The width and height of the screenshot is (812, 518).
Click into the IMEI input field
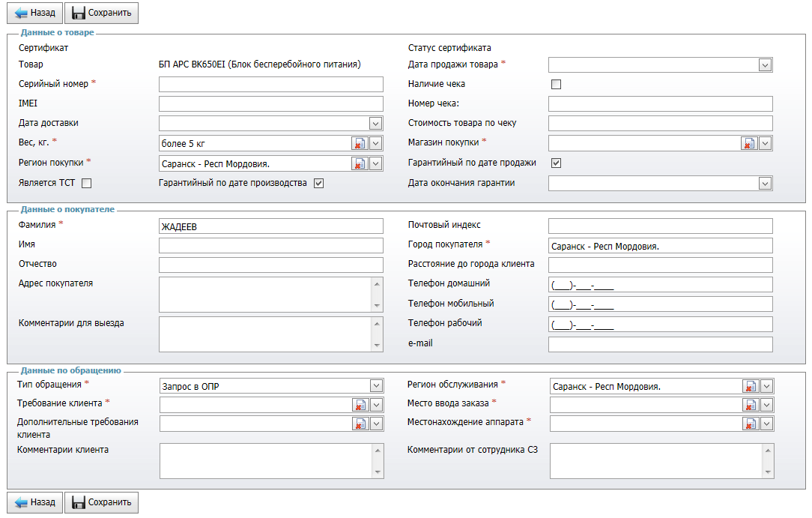[271, 103]
